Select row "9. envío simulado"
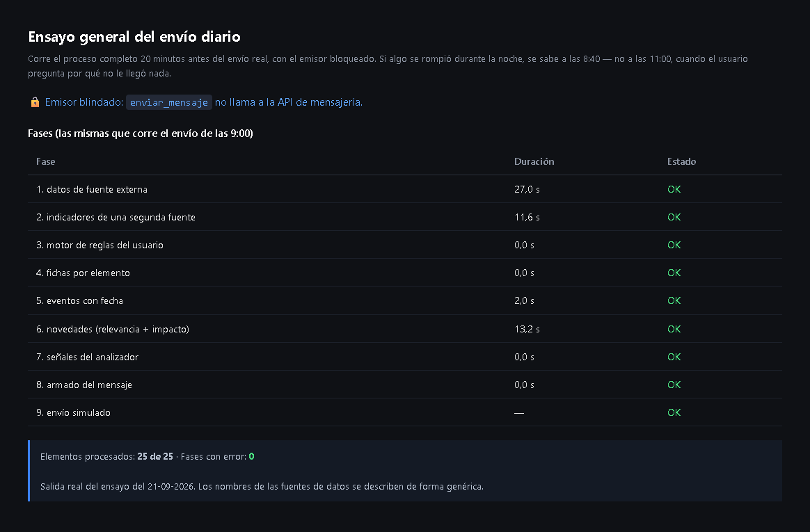The image size is (810, 532). click(x=405, y=413)
